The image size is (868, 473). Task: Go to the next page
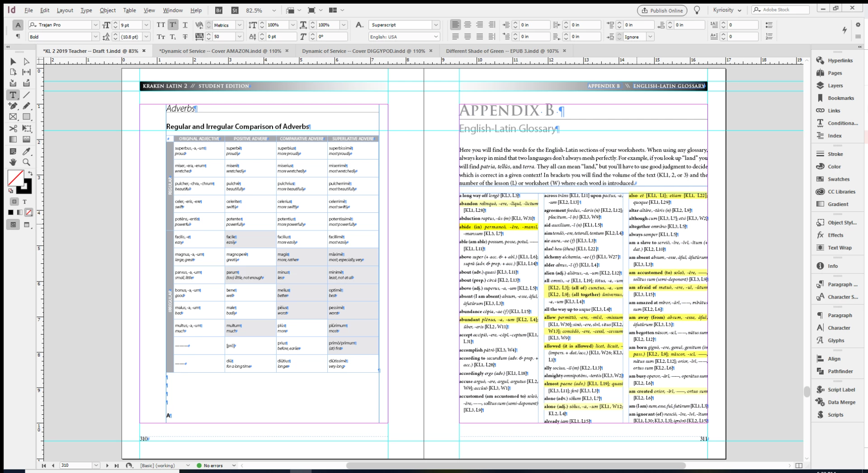tap(107, 465)
